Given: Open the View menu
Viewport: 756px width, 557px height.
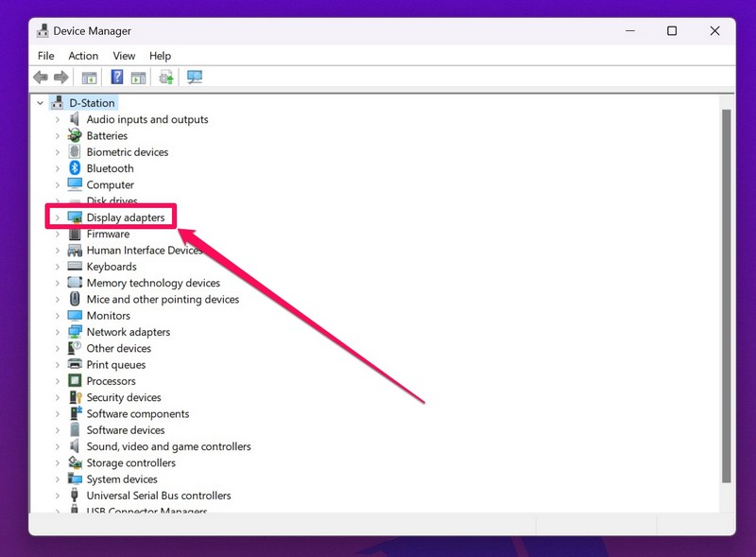Looking at the screenshot, I should pos(124,56).
